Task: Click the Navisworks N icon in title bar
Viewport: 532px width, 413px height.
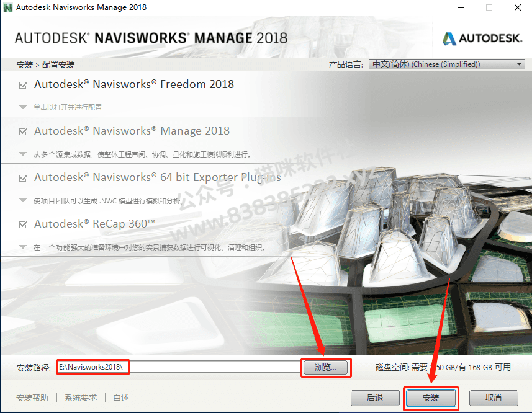Action: coord(8,7)
